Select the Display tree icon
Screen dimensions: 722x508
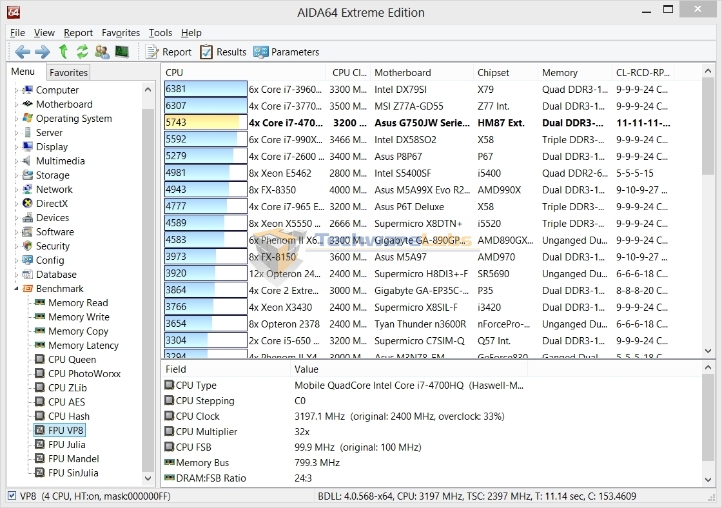pyautogui.click(x=28, y=146)
